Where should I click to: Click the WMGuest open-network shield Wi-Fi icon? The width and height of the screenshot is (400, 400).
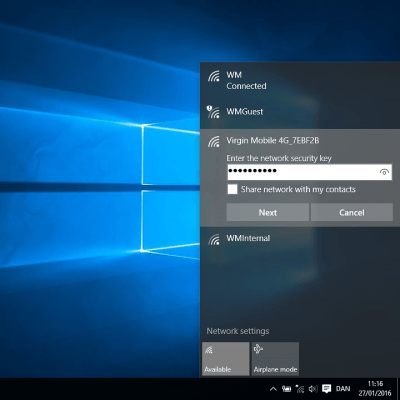(x=213, y=112)
